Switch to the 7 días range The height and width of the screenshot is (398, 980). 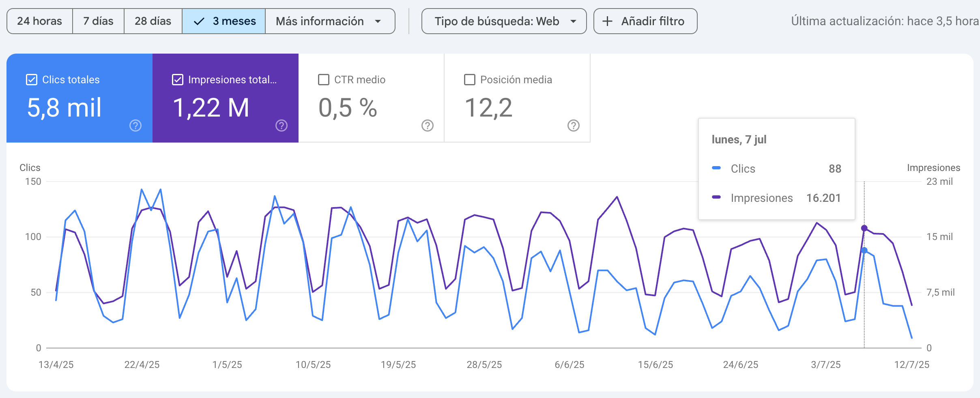pyautogui.click(x=98, y=21)
